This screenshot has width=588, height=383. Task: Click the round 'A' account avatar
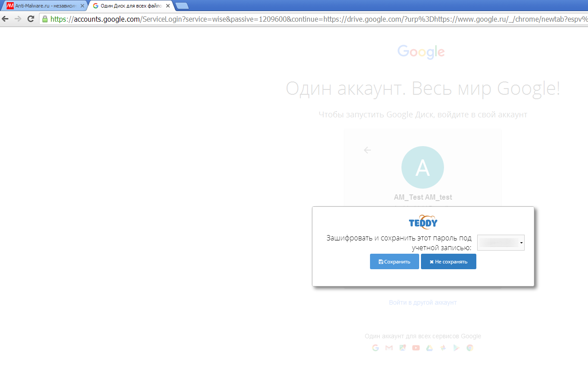pyautogui.click(x=423, y=167)
